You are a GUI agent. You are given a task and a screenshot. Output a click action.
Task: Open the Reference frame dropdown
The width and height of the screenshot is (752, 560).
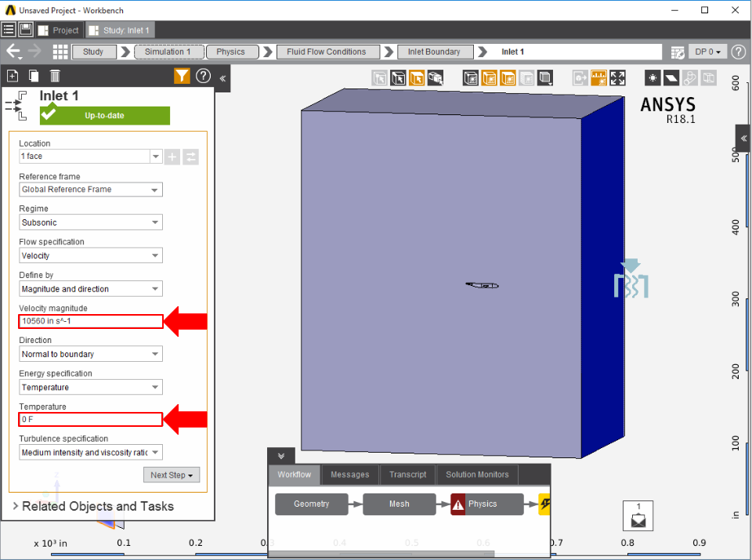click(91, 190)
